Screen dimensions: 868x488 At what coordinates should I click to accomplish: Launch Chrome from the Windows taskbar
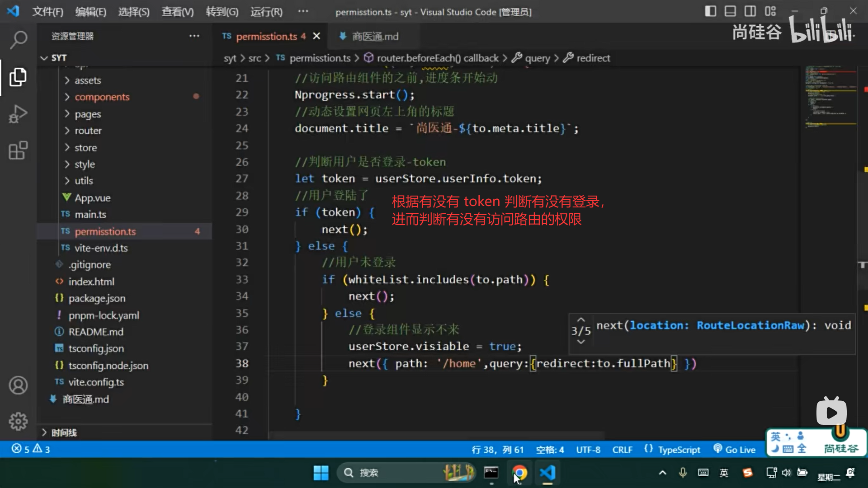pyautogui.click(x=519, y=473)
